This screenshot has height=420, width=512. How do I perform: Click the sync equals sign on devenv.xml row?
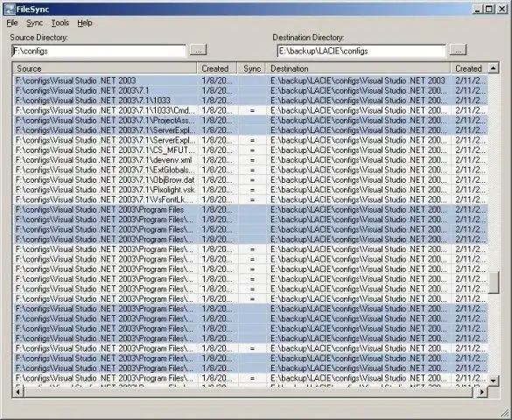pyautogui.click(x=252, y=160)
